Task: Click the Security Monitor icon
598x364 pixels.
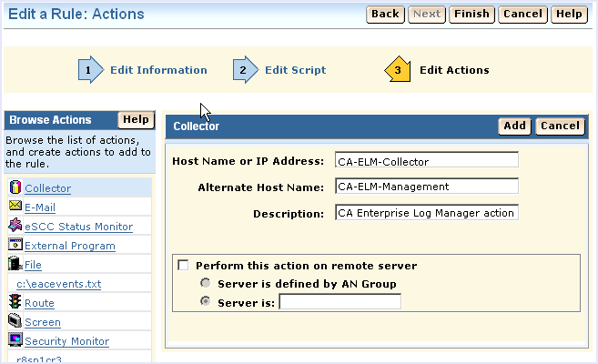Action: tap(15, 340)
